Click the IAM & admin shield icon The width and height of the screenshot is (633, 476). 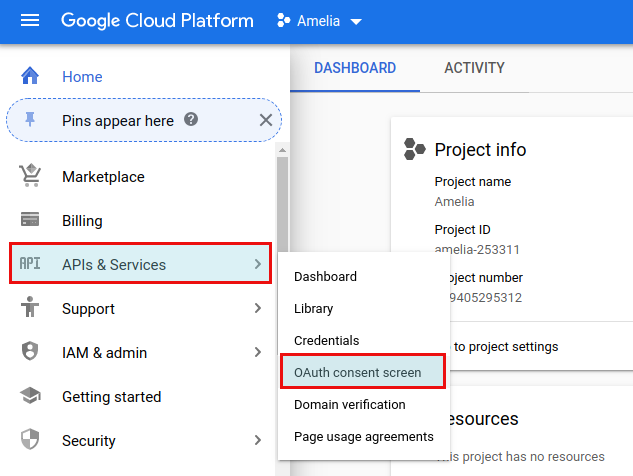pyautogui.click(x=30, y=353)
